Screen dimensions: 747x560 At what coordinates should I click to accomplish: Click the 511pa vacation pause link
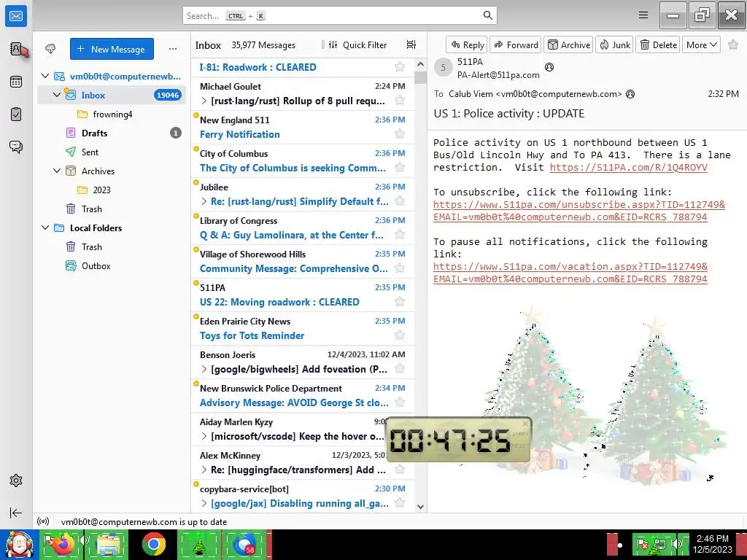pyautogui.click(x=570, y=273)
